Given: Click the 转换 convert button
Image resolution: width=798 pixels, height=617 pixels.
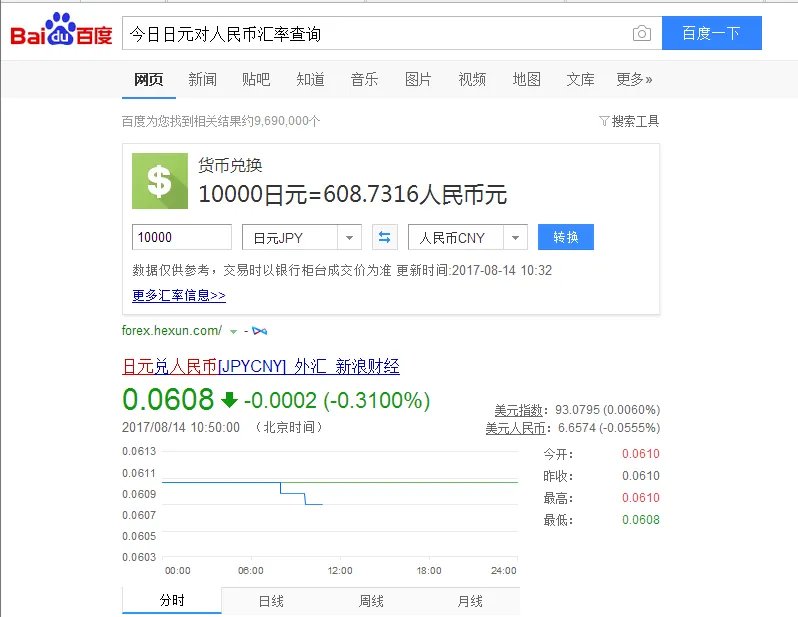Looking at the screenshot, I should pos(565,238).
